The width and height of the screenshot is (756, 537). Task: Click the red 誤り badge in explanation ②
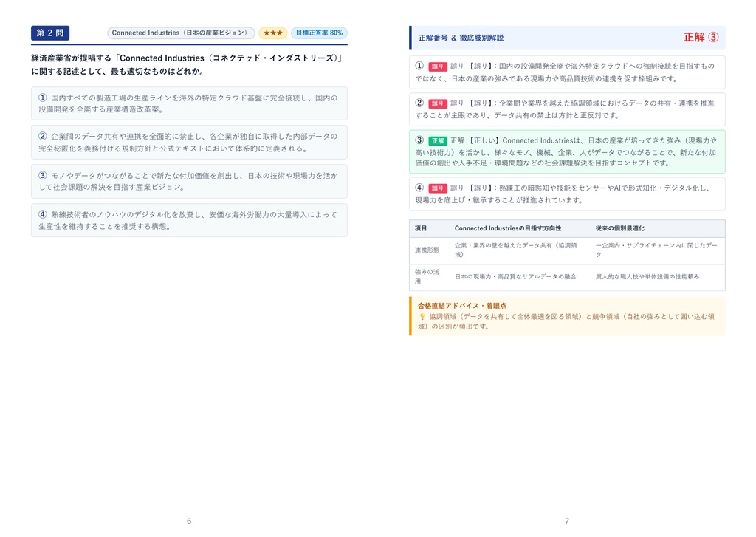(x=438, y=103)
